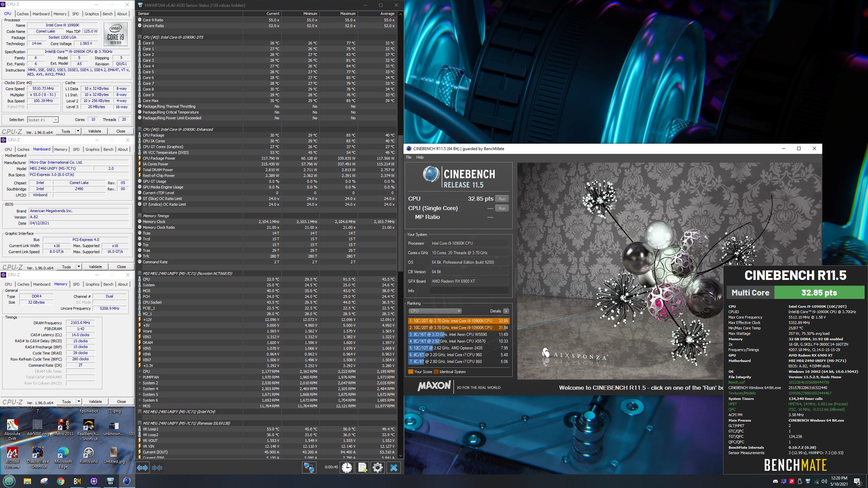Open SPD tab in Mainboard CPU-Z window
Screen dimensions: 868x488
click(76, 149)
